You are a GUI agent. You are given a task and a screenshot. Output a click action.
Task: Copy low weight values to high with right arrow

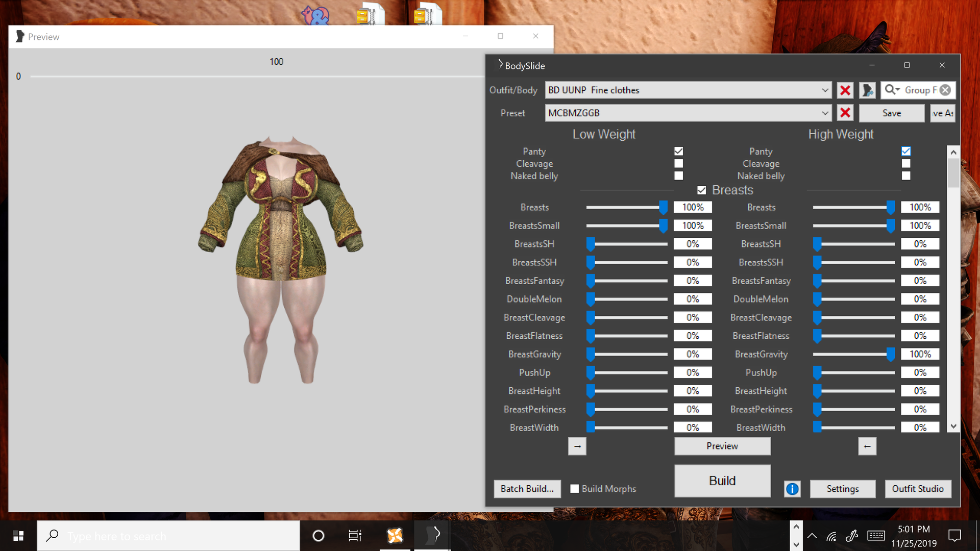pos(577,446)
